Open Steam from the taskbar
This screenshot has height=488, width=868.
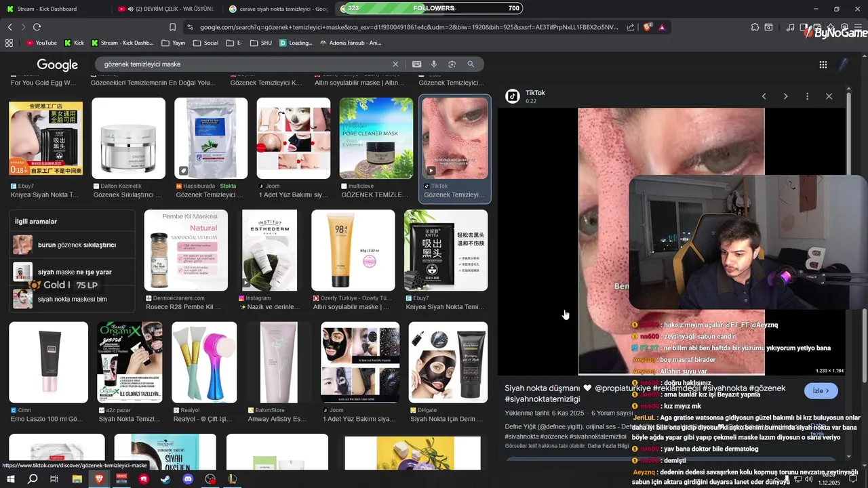165,479
